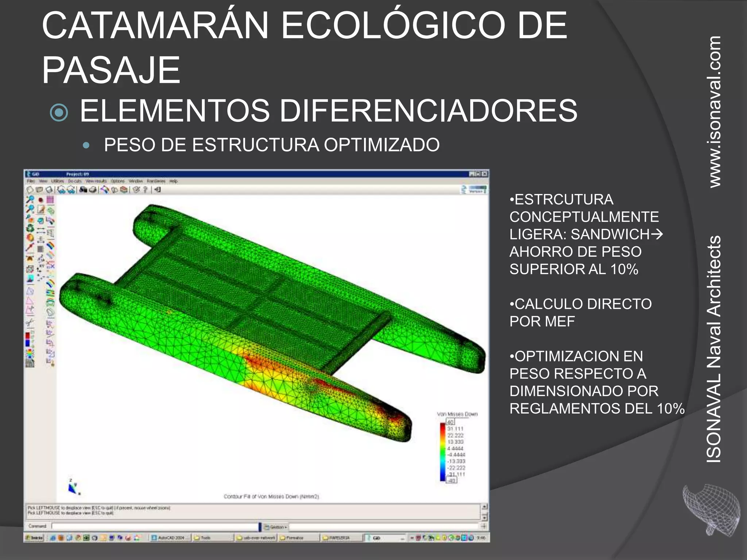Open the Formatos folder taskbar button
Viewport: 747px width, 560px height.
(300, 538)
